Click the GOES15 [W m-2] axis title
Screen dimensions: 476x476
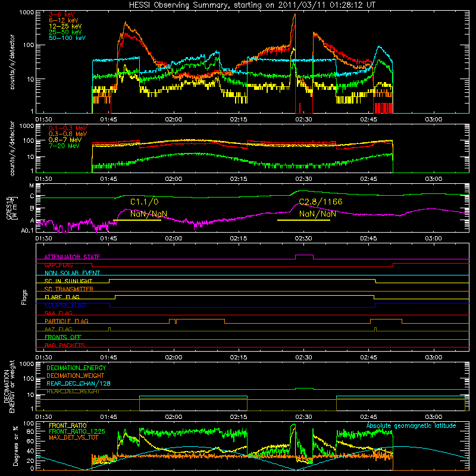[12, 208]
